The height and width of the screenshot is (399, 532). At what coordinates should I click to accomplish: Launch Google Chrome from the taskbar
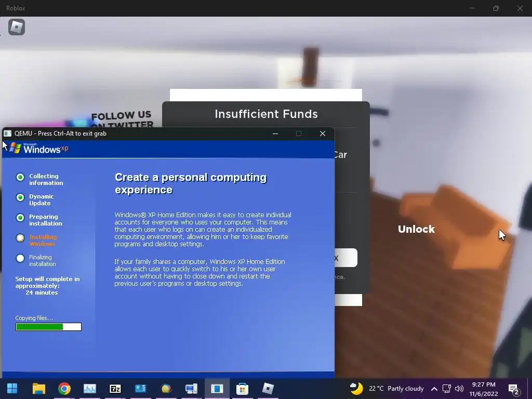click(x=64, y=389)
